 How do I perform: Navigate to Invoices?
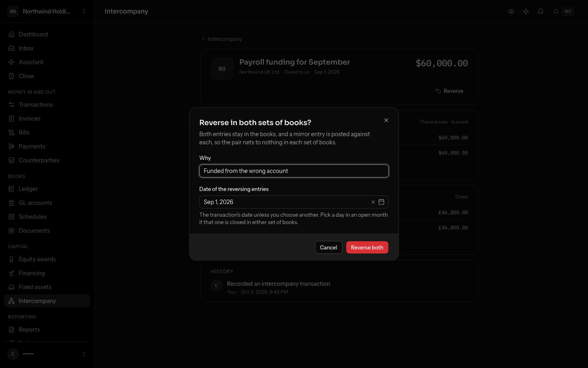pos(47,119)
